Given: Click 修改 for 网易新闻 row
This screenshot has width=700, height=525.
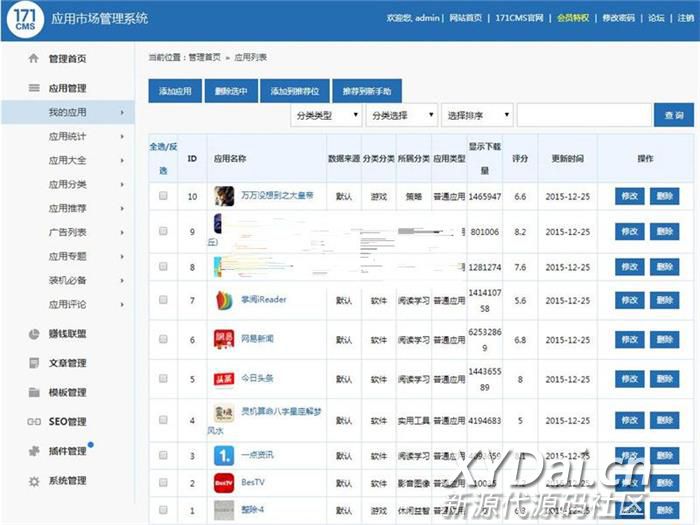Looking at the screenshot, I should [629, 340].
